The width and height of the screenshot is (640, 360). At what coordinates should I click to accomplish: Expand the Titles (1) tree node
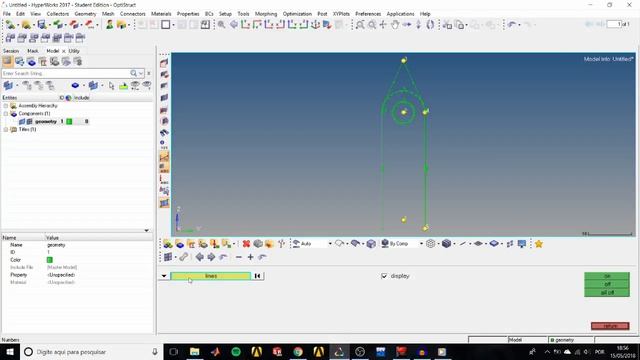(x=6, y=130)
